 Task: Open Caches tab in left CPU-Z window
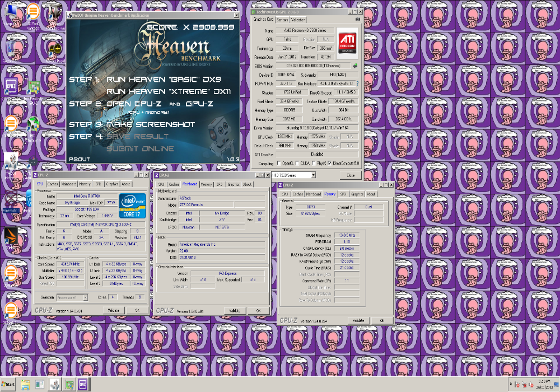(53, 184)
